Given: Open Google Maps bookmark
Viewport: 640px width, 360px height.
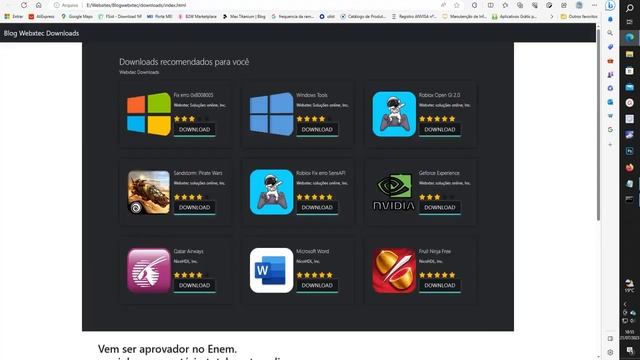Looking at the screenshot, I should (77, 16).
